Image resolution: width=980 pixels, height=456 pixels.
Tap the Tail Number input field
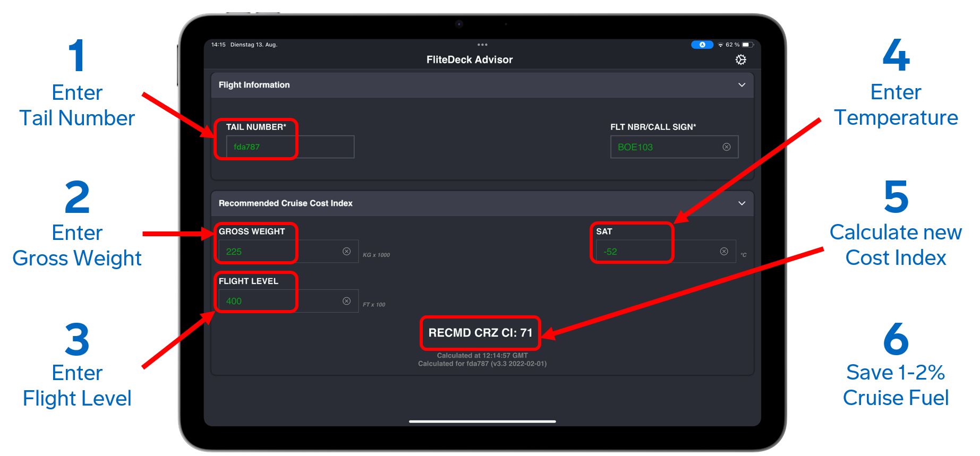[290, 147]
